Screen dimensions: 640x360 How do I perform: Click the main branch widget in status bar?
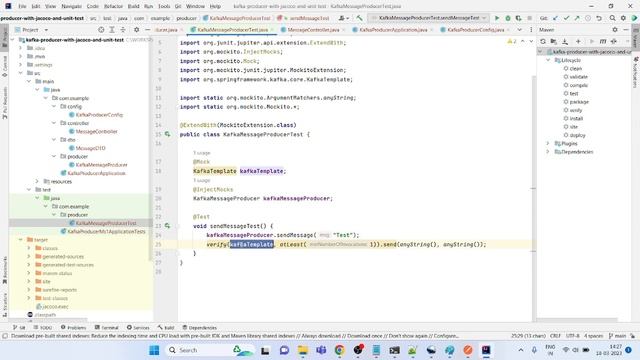(618, 336)
